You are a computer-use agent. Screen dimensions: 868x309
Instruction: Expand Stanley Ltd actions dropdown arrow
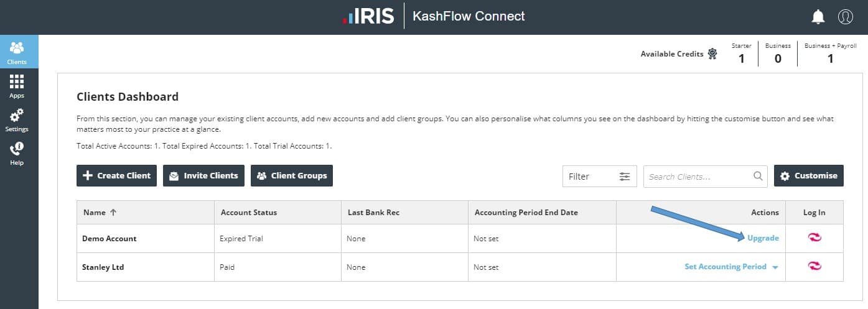point(775,267)
